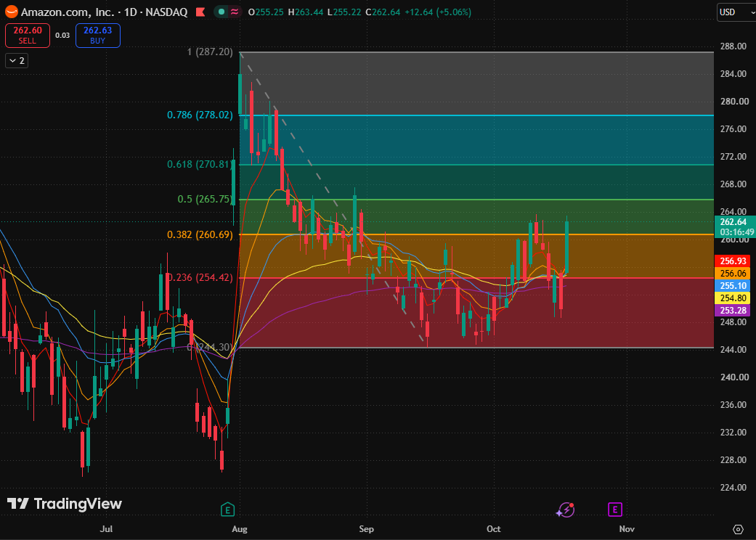Click the high value H263.44

(x=306, y=12)
